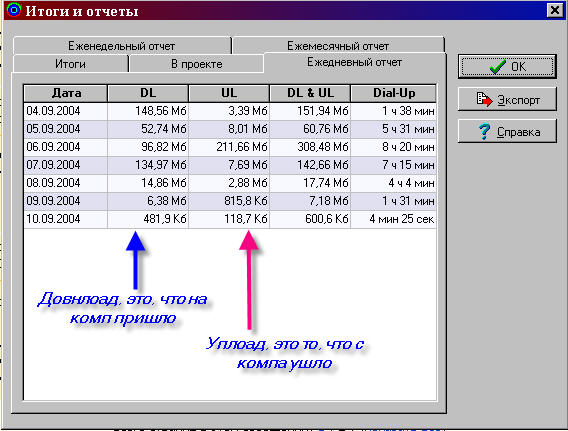This screenshot has height=431, width=568.
Task: Click the app icon in the title bar
Action: coord(14,10)
